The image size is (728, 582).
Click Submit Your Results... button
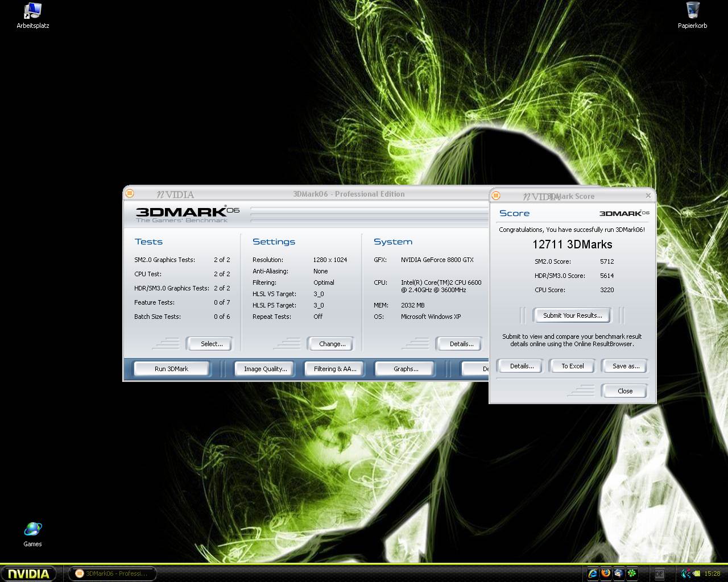click(x=572, y=315)
